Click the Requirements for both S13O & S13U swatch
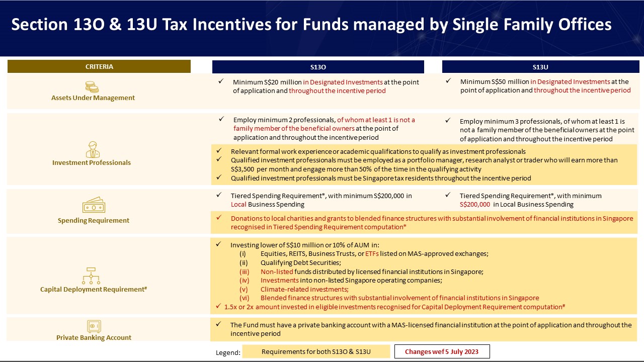This screenshot has height=362, width=644. (x=316, y=351)
